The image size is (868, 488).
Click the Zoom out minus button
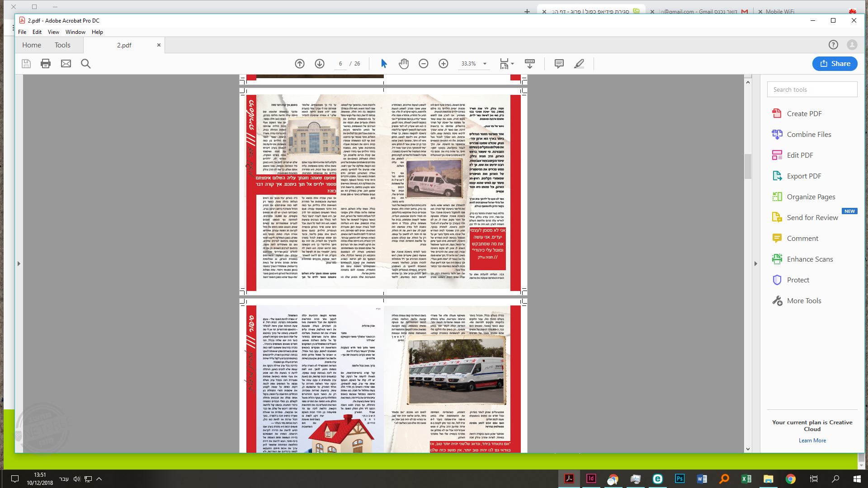click(x=424, y=64)
